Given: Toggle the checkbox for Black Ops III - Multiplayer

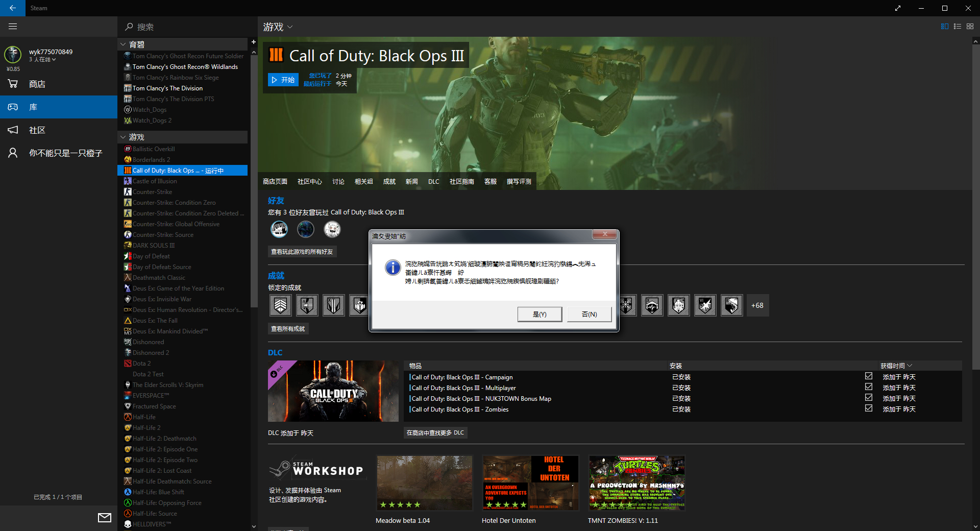Looking at the screenshot, I should [x=869, y=387].
